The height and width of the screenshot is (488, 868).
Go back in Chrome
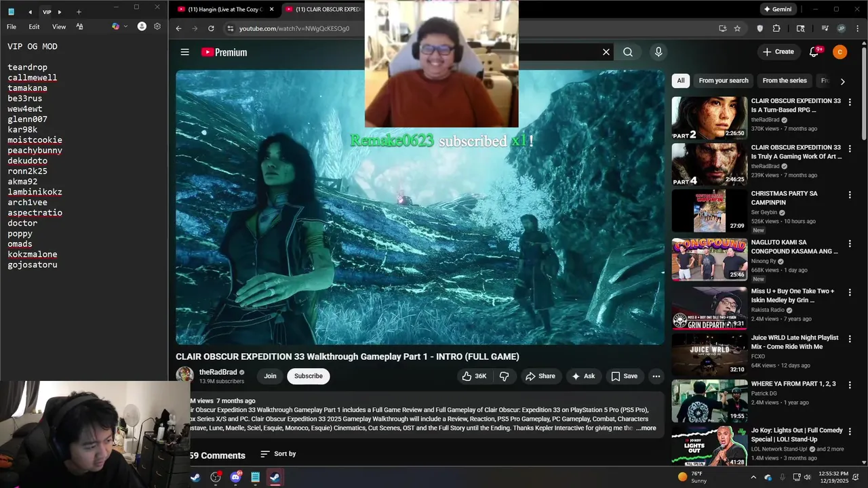(178, 28)
